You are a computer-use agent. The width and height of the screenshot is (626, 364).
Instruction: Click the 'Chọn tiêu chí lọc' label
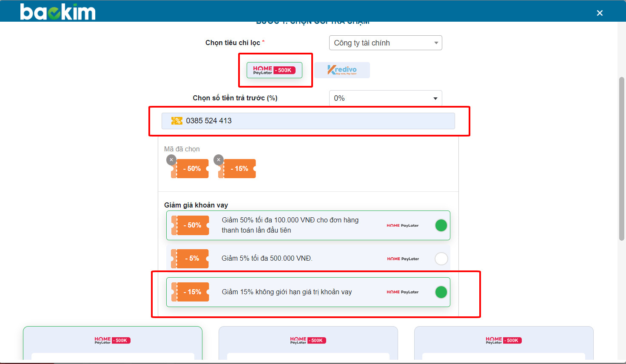click(x=233, y=43)
